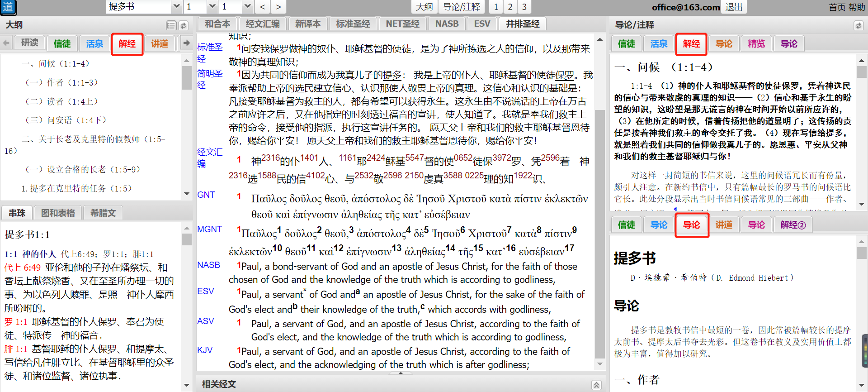Click the 退出 logout button
The width and height of the screenshot is (868, 392).
tap(734, 7)
